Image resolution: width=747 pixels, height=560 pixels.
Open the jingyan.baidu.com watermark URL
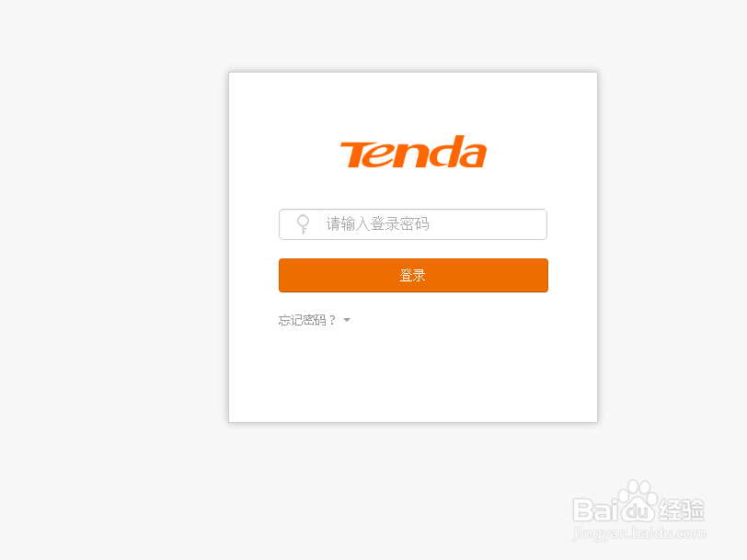[x=639, y=534]
